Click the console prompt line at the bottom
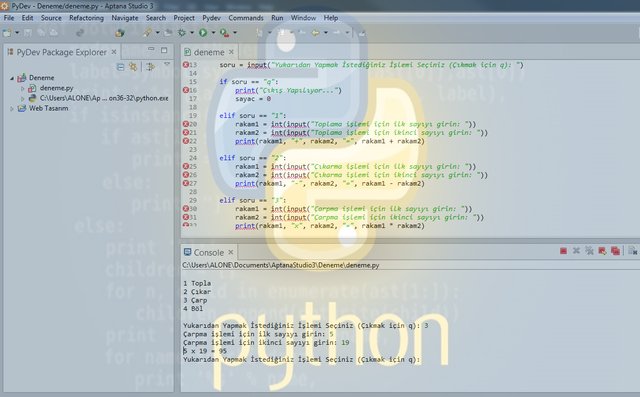This screenshot has width=640, height=397. click(x=301, y=359)
